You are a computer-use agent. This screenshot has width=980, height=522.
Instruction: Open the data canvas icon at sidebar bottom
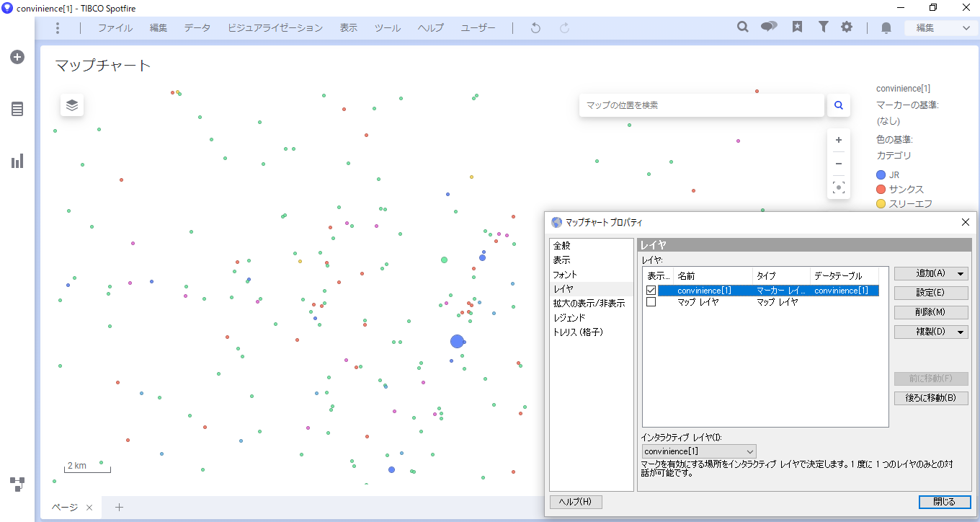(17, 484)
